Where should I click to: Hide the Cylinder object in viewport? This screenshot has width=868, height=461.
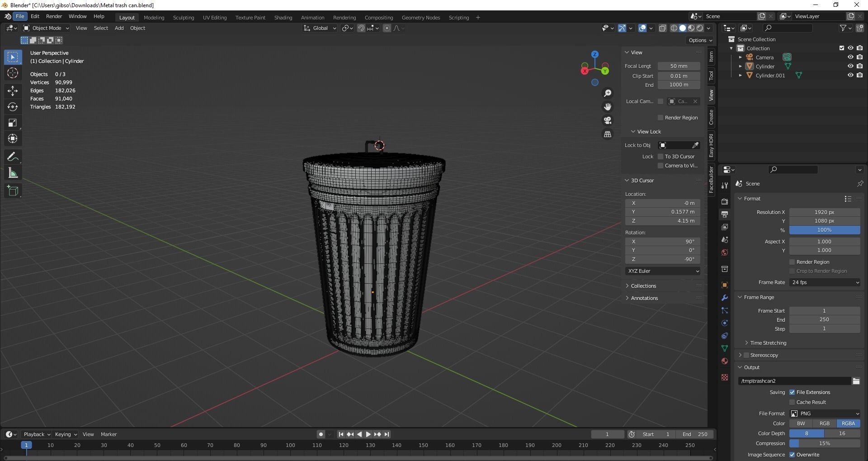coord(851,66)
